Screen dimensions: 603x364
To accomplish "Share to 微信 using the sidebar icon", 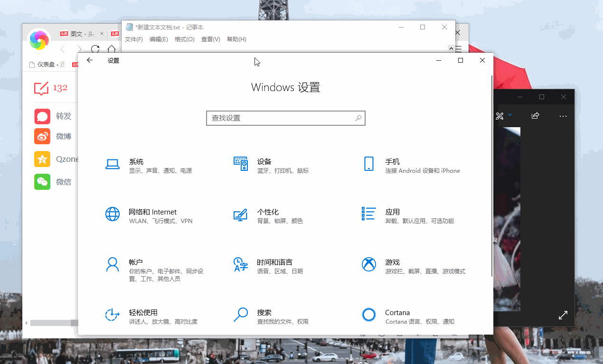I will (x=42, y=182).
